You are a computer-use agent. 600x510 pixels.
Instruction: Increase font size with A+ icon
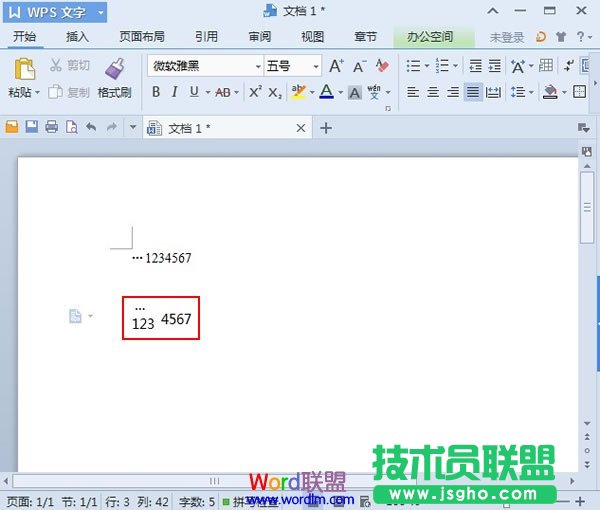click(x=336, y=66)
